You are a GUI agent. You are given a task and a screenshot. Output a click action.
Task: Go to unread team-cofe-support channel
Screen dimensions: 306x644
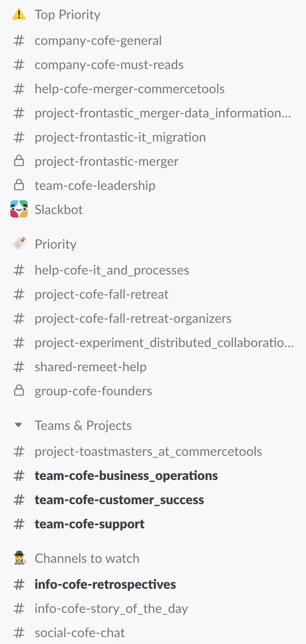click(89, 524)
